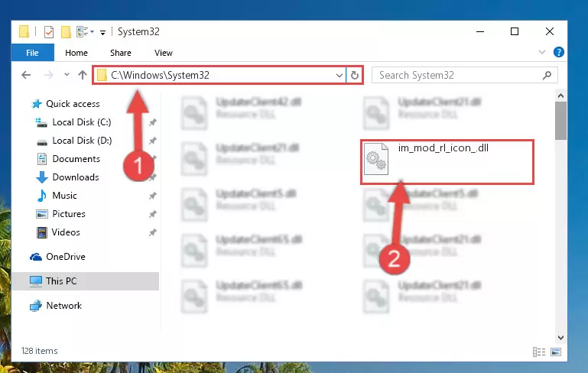Open Videos in Quick access
The height and width of the screenshot is (373, 588).
coord(66,232)
